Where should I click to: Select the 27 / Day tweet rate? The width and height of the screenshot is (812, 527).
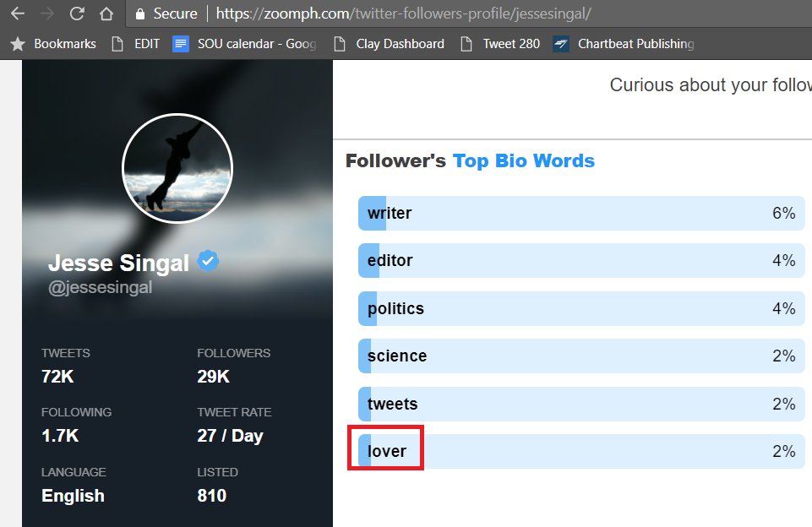coord(230,436)
